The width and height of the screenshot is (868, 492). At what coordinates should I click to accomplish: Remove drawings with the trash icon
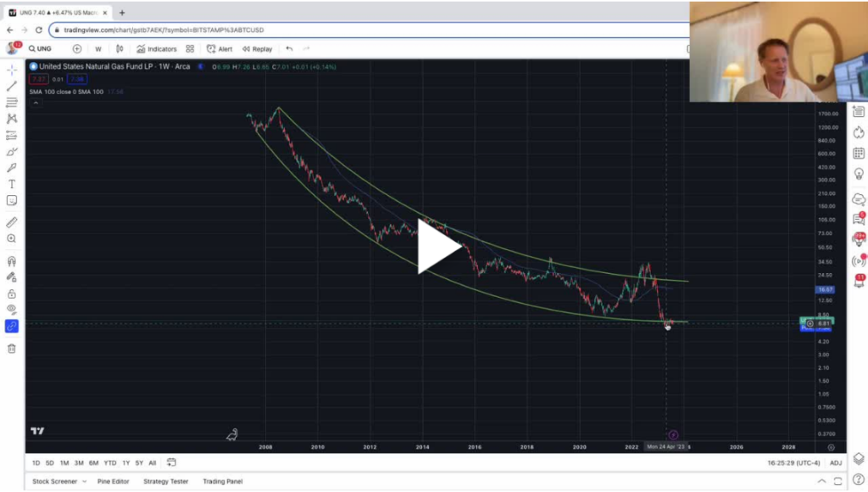[12, 349]
